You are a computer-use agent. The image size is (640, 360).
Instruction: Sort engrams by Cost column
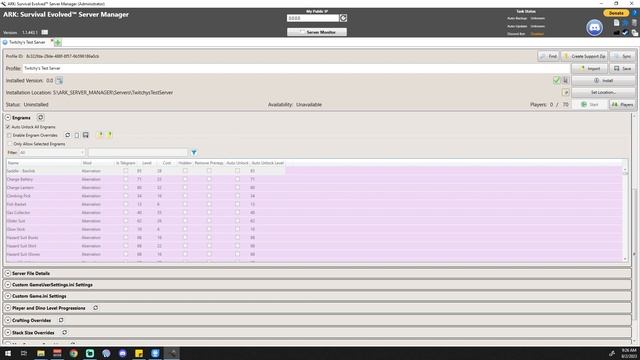[x=167, y=163]
